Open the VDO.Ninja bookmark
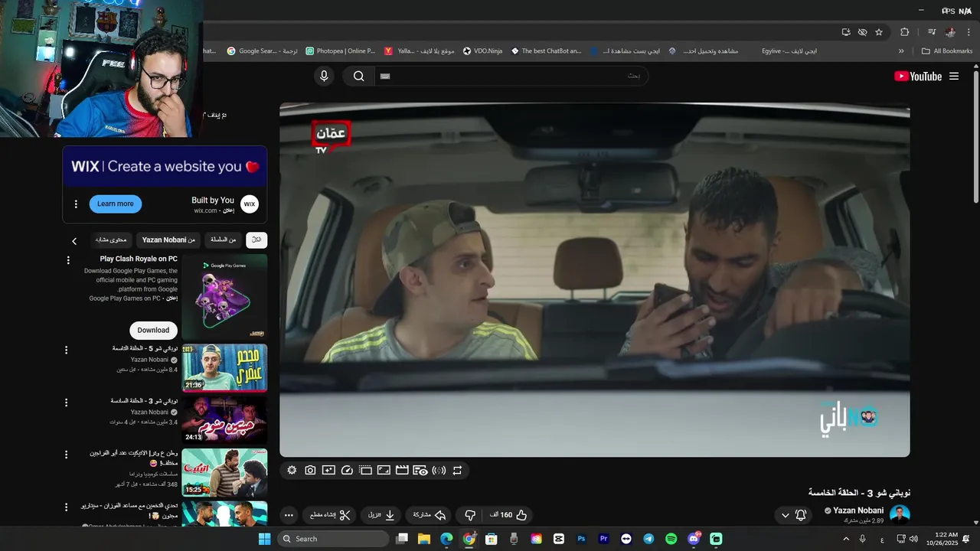Image resolution: width=980 pixels, height=551 pixels. 482,51
